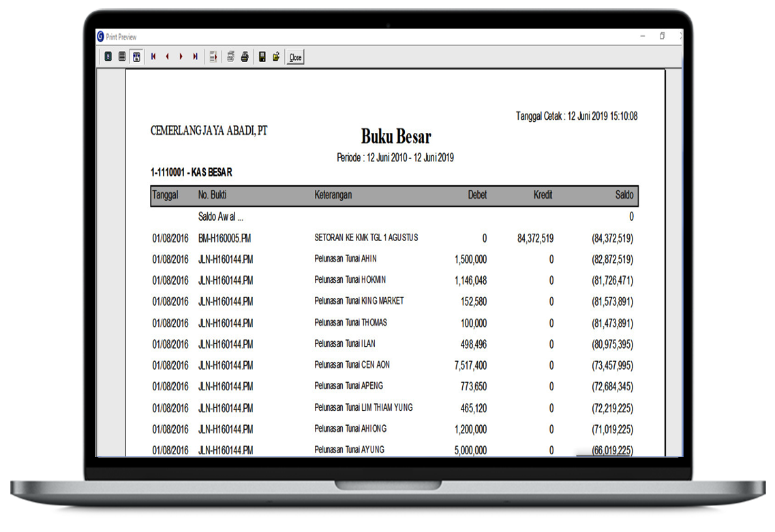Click the Print Preview title bar app icon

101,37
